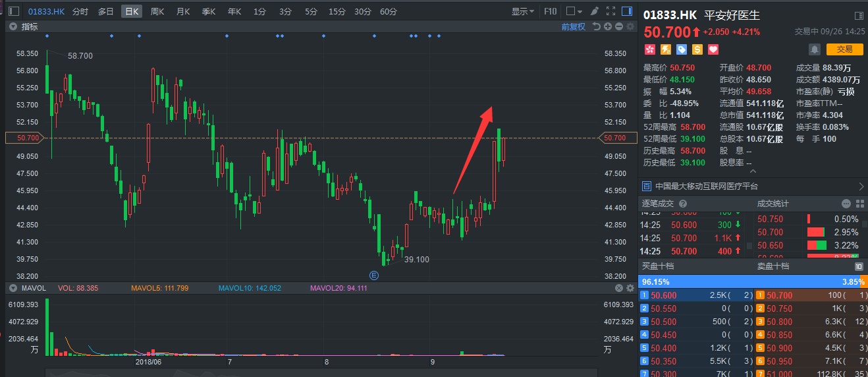The width and height of the screenshot is (868, 377).
Task: Open the F10 company info
Action: tap(551, 11)
